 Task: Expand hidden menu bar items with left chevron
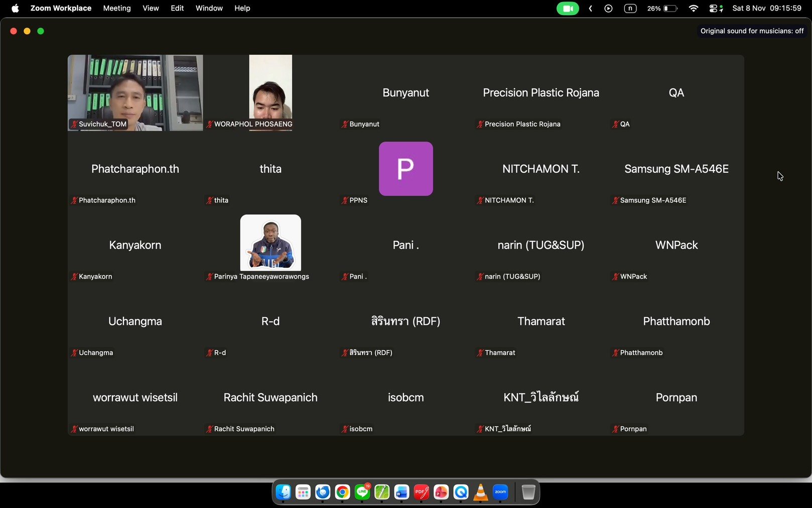pyautogui.click(x=591, y=9)
